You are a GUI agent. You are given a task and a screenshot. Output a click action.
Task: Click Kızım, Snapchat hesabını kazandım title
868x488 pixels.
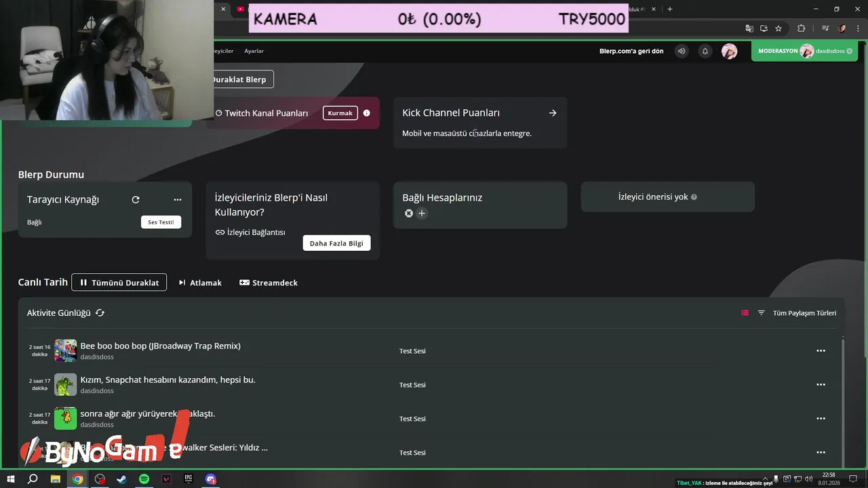pyautogui.click(x=168, y=380)
